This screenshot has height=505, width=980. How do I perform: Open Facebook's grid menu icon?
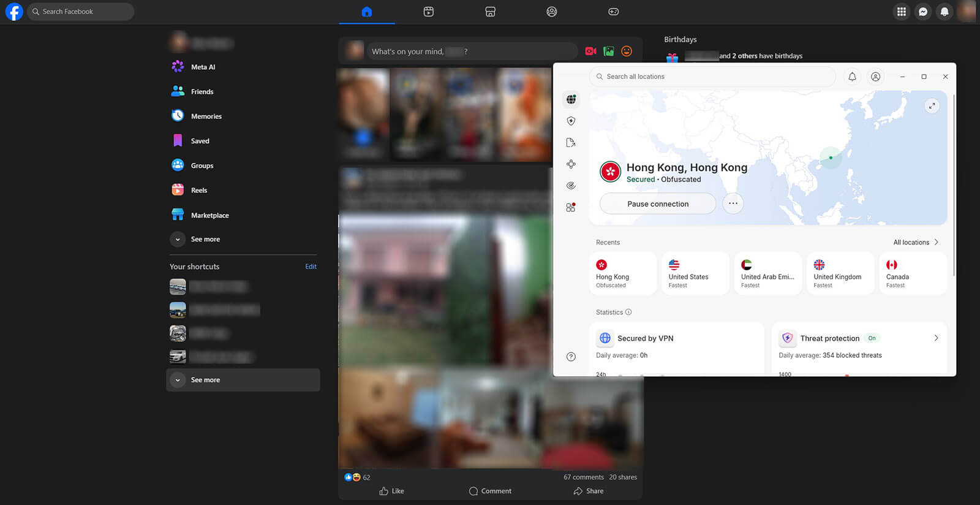coord(902,12)
